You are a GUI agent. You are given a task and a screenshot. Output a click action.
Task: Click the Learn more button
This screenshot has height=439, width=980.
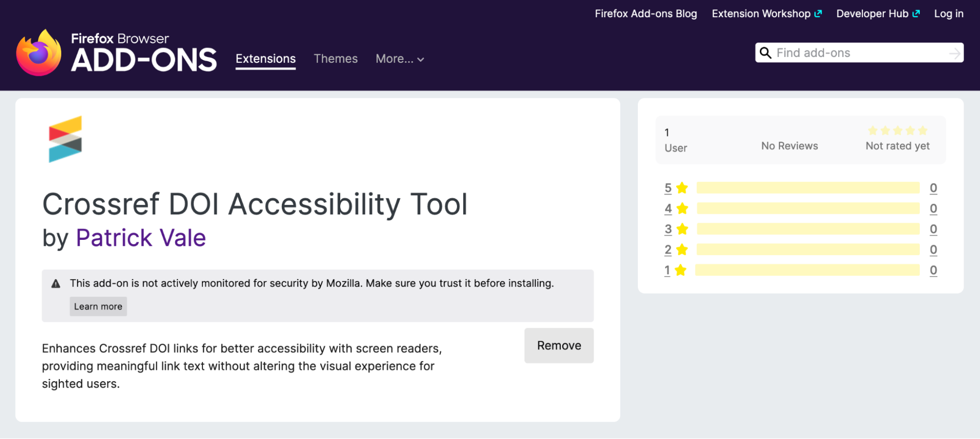pos(98,307)
